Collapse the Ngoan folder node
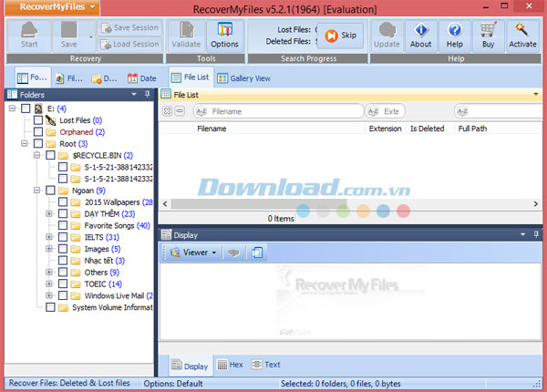 (x=36, y=191)
